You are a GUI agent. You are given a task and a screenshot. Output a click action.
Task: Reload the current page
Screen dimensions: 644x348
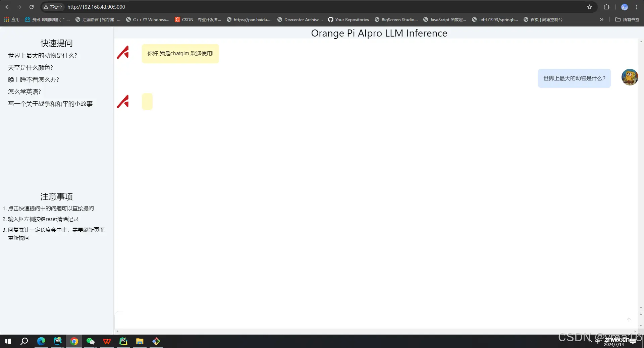pos(32,7)
